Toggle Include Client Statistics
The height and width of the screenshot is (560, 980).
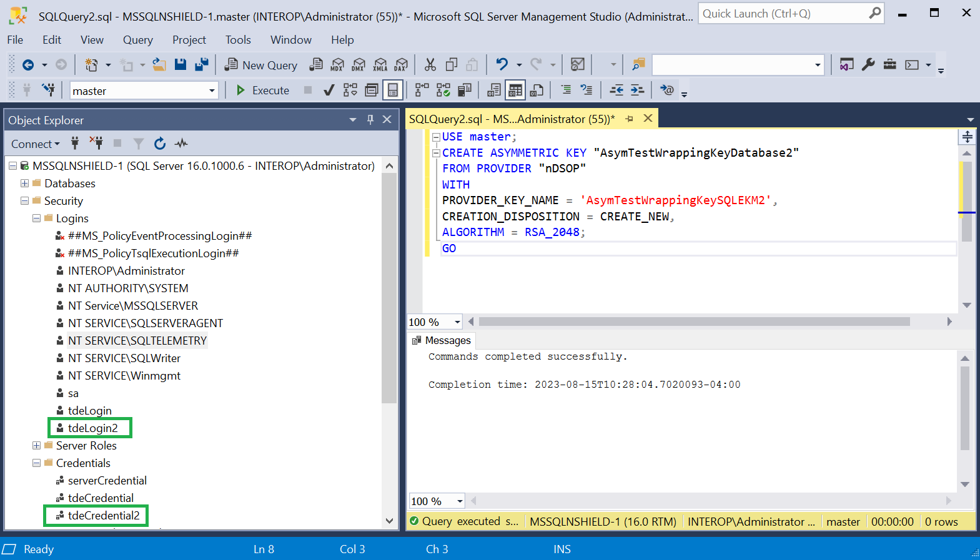tap(465, 91)
